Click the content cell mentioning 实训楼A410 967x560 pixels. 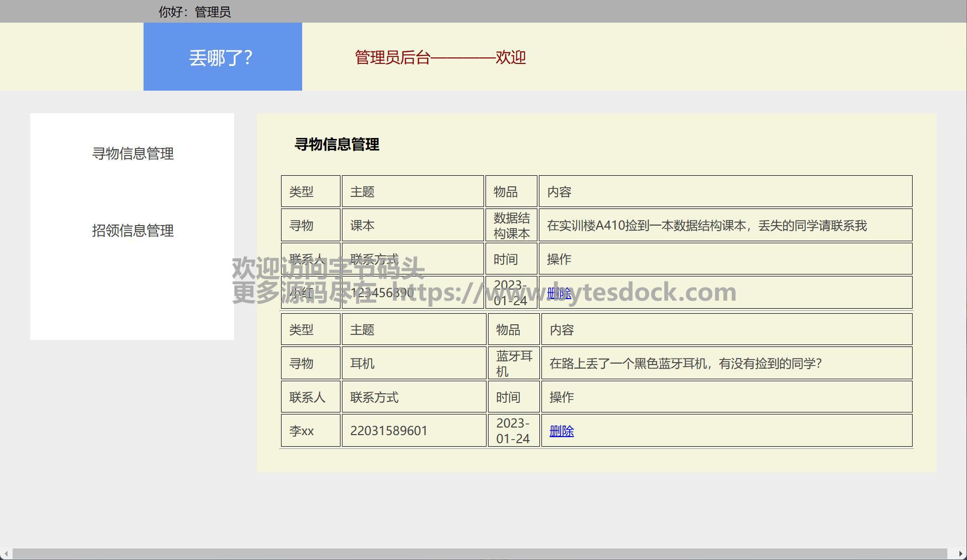[706, 226]
